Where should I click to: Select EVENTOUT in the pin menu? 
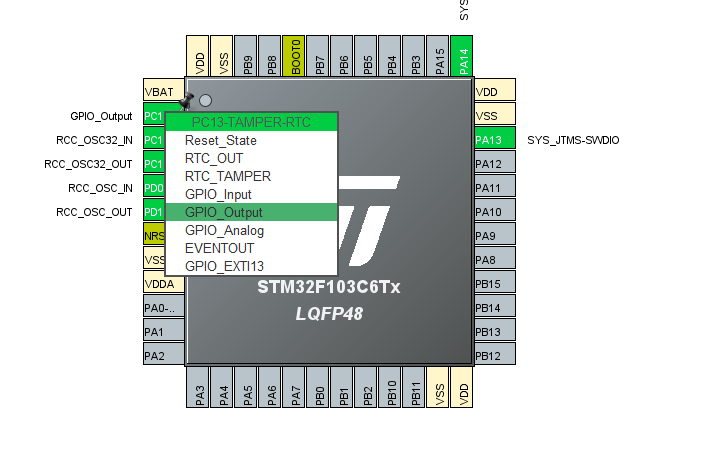[219, 248]
